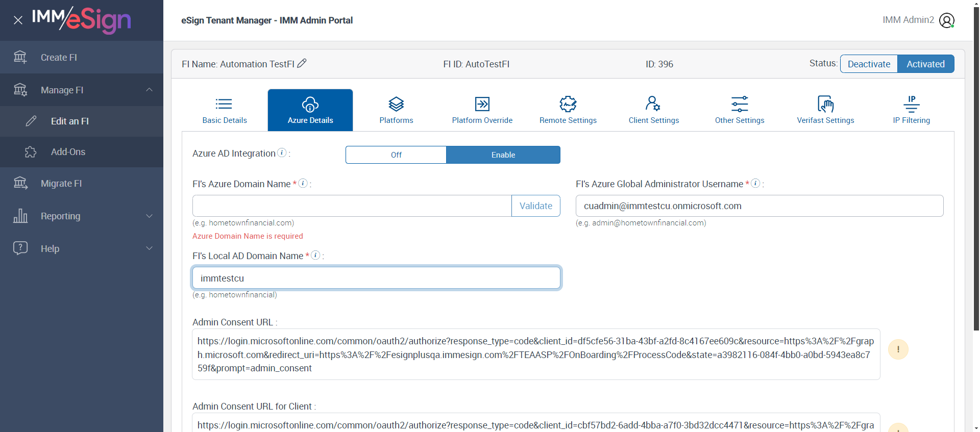This screenshot has height=432, width=980.
Task: Click the Remote Settings gear icon
Action: coord(568,104)
